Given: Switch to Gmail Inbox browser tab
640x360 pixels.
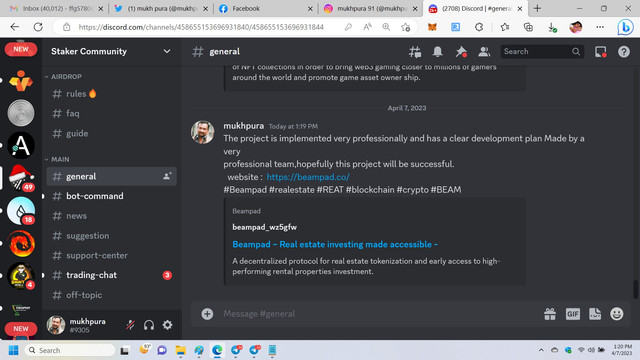Looking at the screenshot, I should pyautogui.click(x=56, y=9).
